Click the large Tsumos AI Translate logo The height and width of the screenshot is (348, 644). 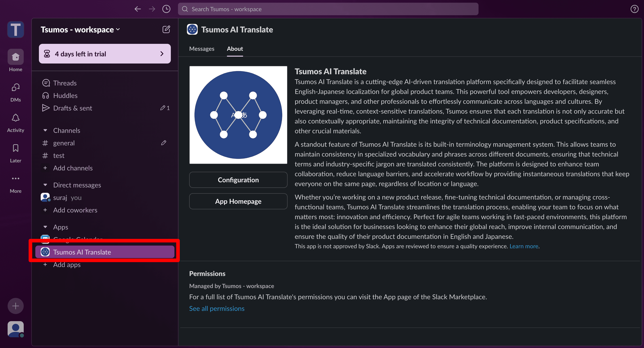[x=238, y=115]
